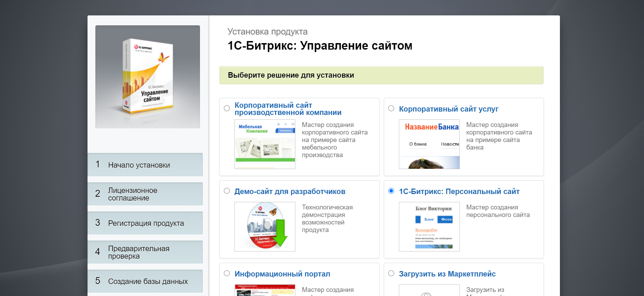Image resolution: width=644 pixels, height=296 pixels.
Task: Go to step 4 Предварительная проверка
Action: pyautogui.click(x=145, y=252)
